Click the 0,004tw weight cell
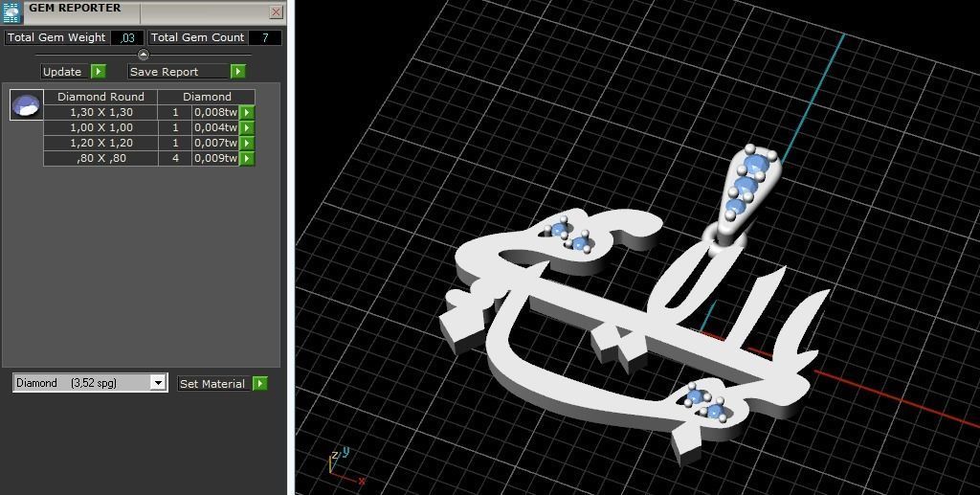 [x=215, y=127]
